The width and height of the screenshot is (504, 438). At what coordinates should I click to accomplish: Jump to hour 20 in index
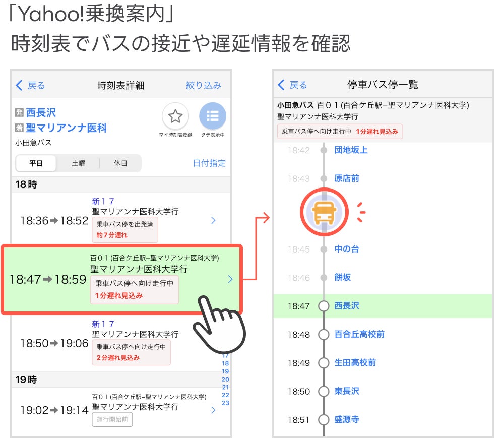[225, 379]
